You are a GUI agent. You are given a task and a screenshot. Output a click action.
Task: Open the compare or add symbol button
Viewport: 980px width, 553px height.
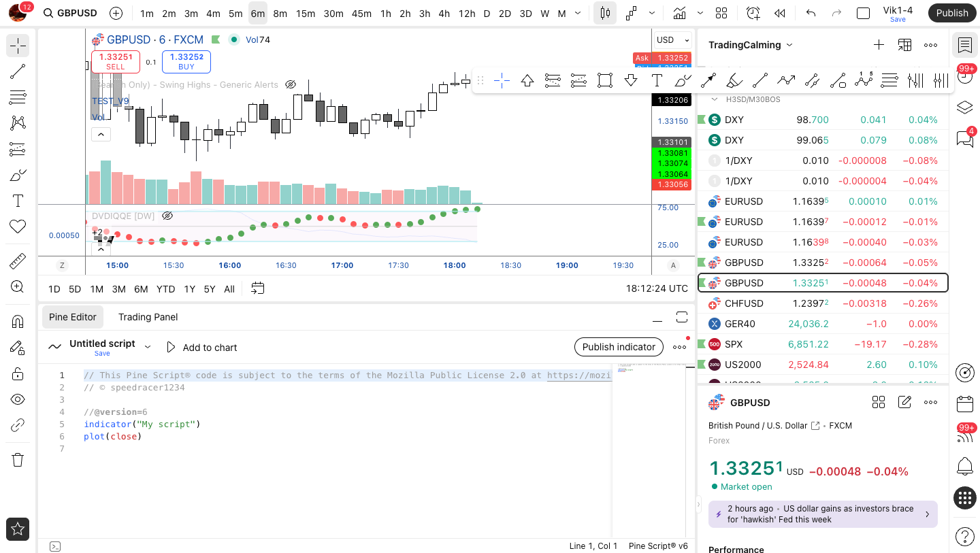click(116, 13)
